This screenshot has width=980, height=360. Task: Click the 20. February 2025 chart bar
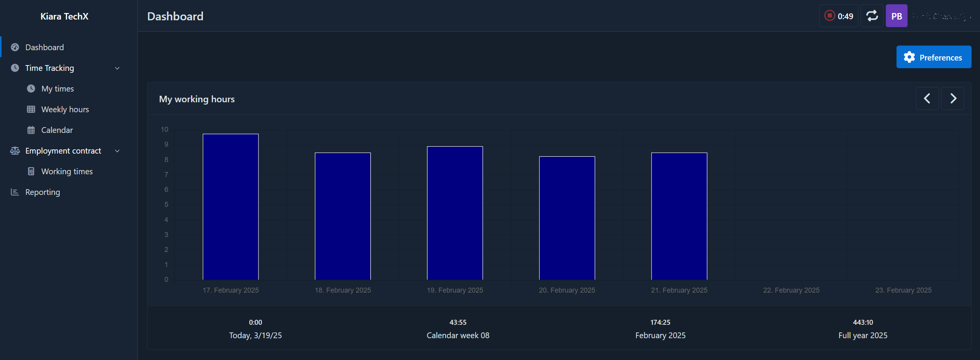tap(567, 218)
